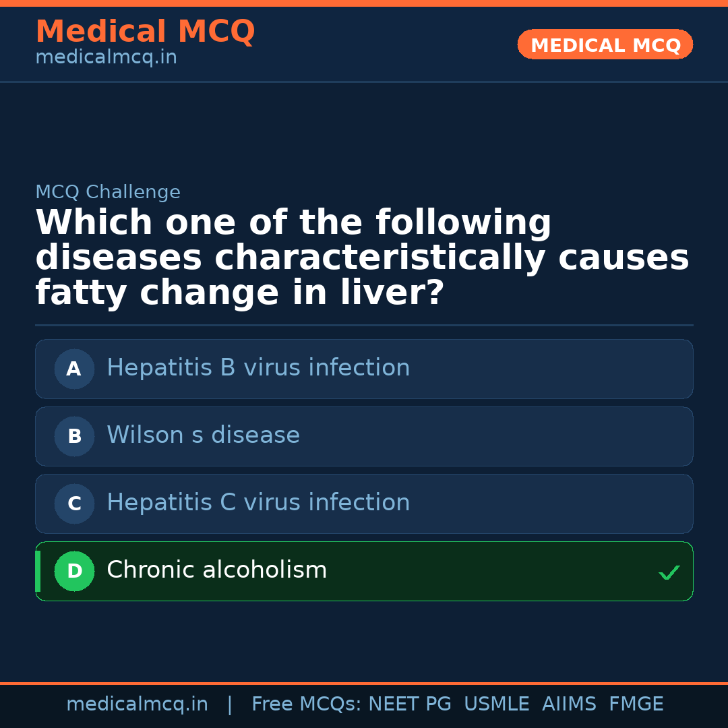Image resolution: width=728 pixels, height=728 pixels.
Task: Select the Chronic alcoholism answer text
Action: (216, 570)
